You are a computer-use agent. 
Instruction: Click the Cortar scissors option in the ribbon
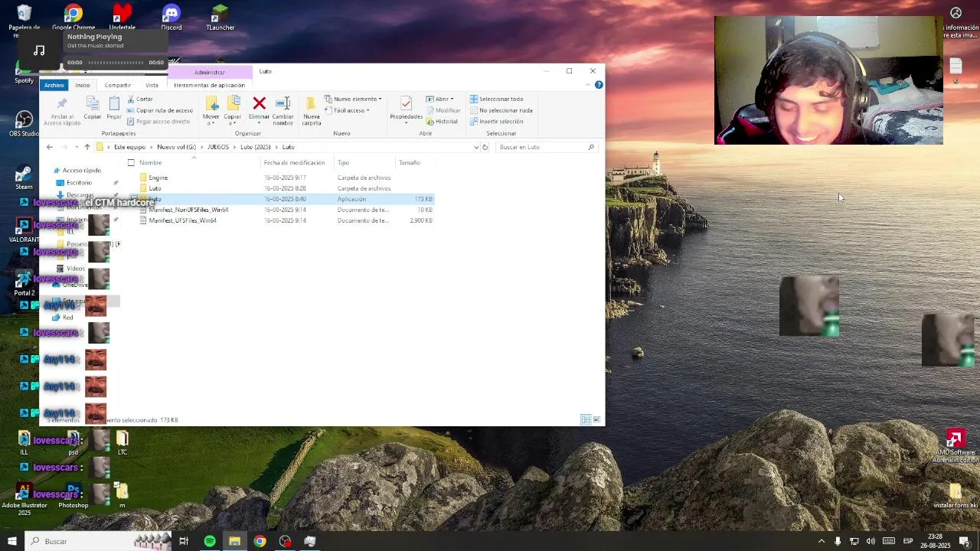140,99
